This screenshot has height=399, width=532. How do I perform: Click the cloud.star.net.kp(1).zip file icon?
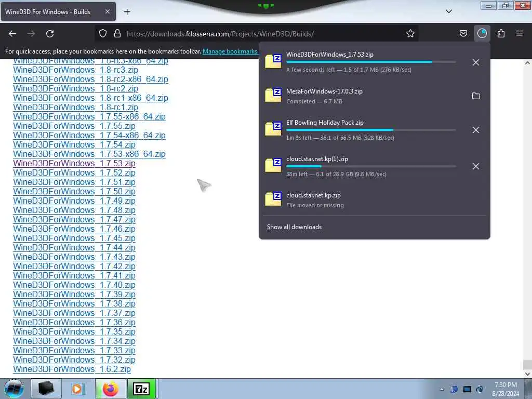273,165
